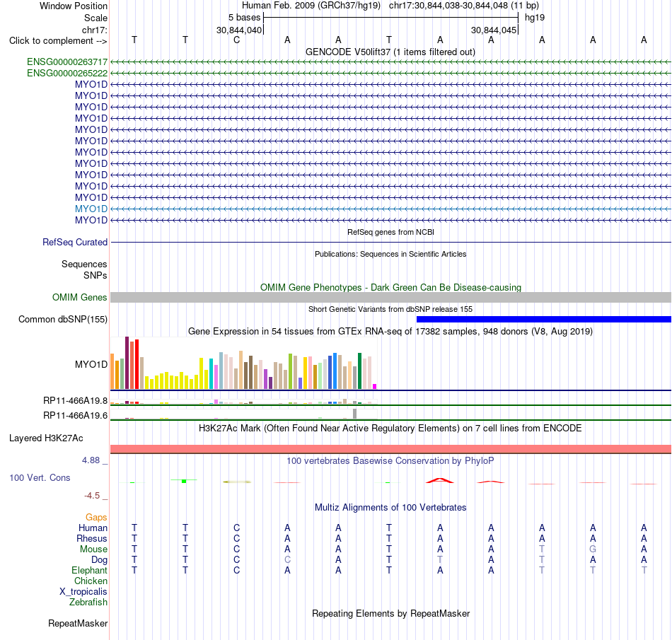This screenshot has width=672, height=640.
Task: Open 'Publications: Sequences in Scientific Articles' title
Action: 390,254
